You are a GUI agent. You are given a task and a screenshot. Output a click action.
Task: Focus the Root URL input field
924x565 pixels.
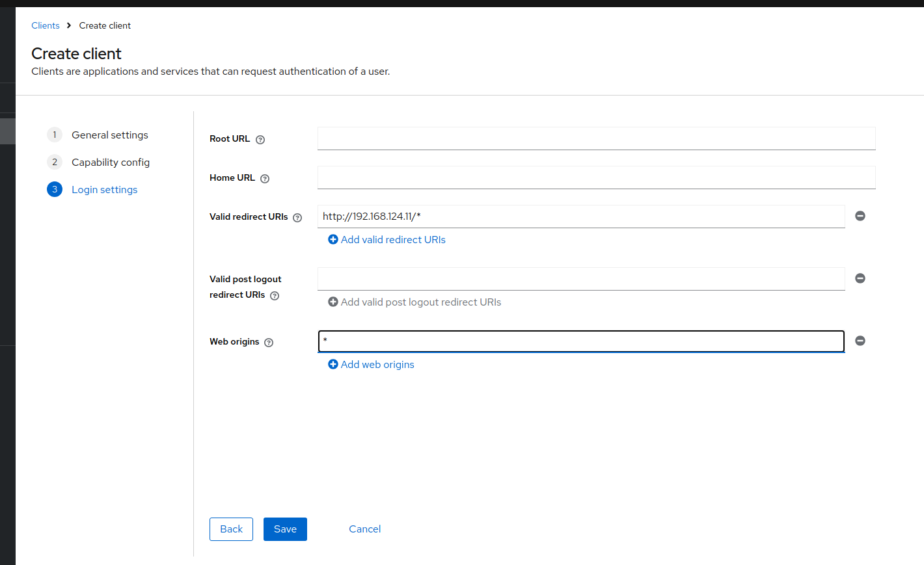tap(596, 138)
